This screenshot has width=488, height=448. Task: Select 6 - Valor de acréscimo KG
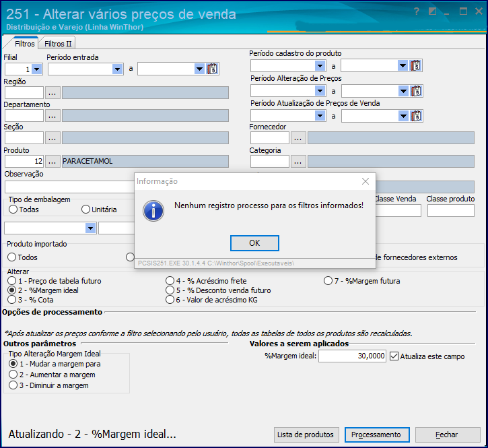[170, 300]
